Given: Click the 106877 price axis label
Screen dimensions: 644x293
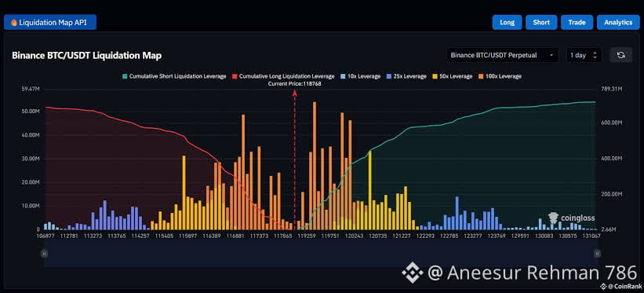Looking at the screenshot, I should click(x=45, y=236).
